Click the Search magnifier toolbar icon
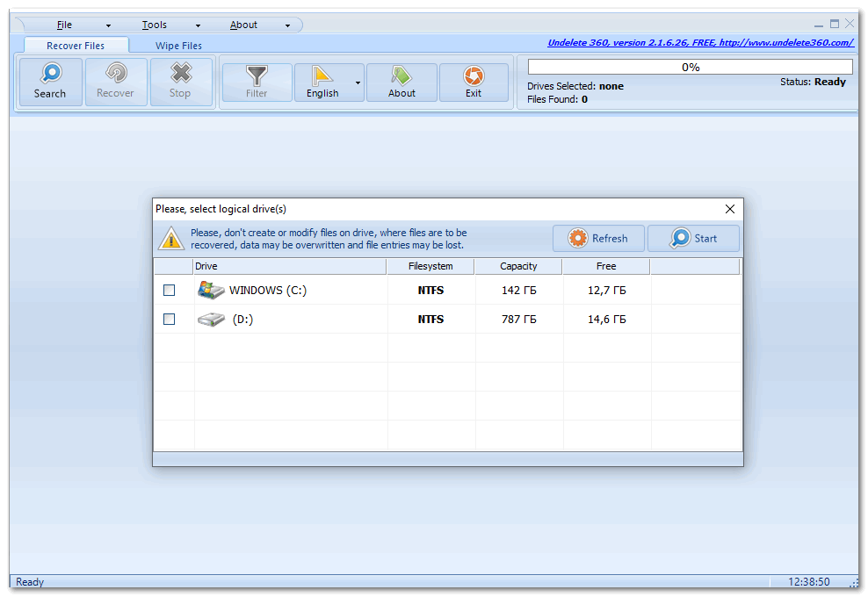 (x=50, y=74)
